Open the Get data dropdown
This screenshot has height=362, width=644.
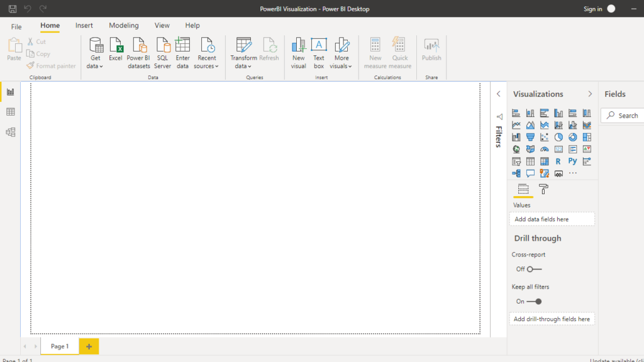point(96,53)
